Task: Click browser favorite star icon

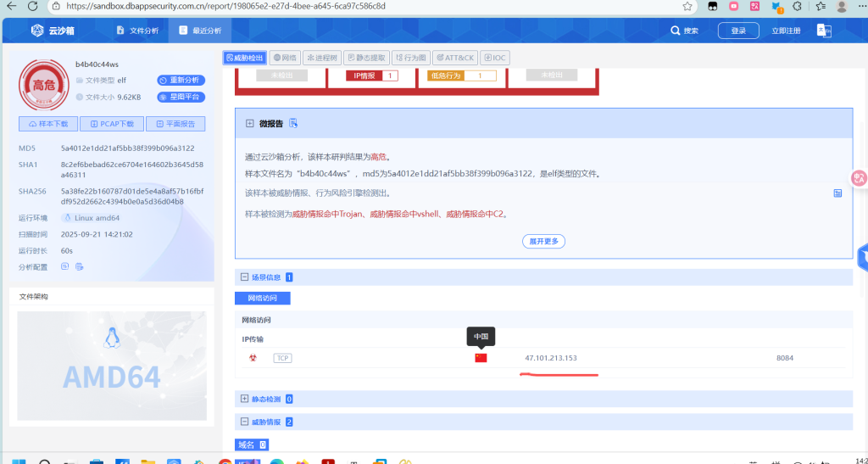Action: click(687, 6)
